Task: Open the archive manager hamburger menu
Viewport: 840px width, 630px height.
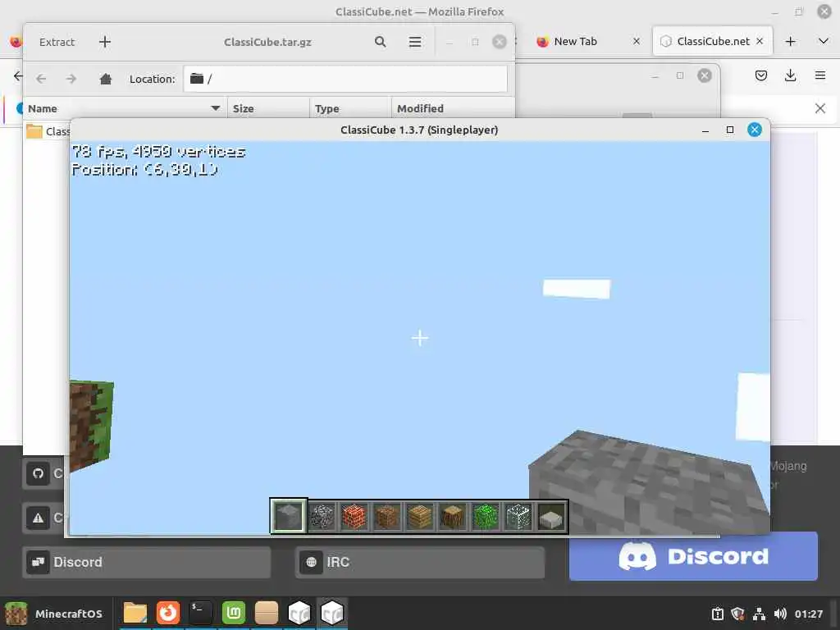Action: 414,42
